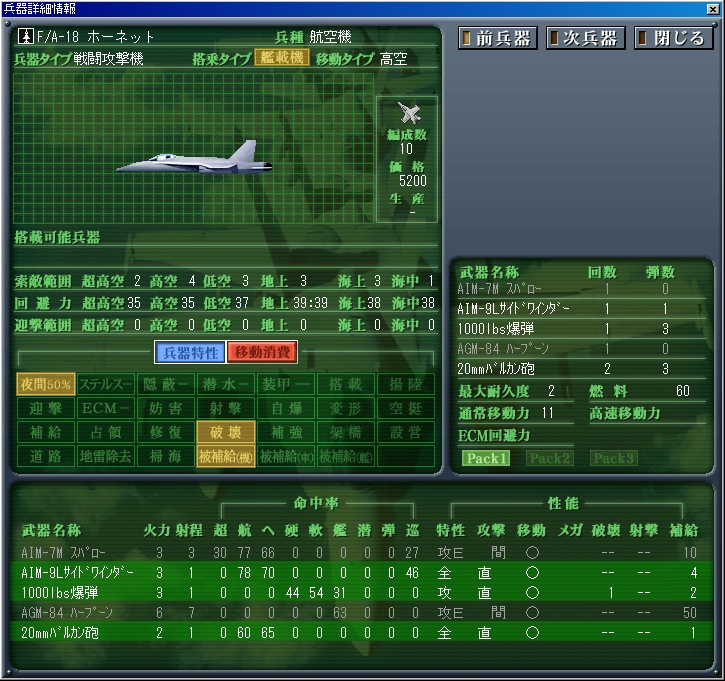Toggle the ステルス trait cell
The height and width of the screenshot is (681, 725).
click(x=106, y=384)
